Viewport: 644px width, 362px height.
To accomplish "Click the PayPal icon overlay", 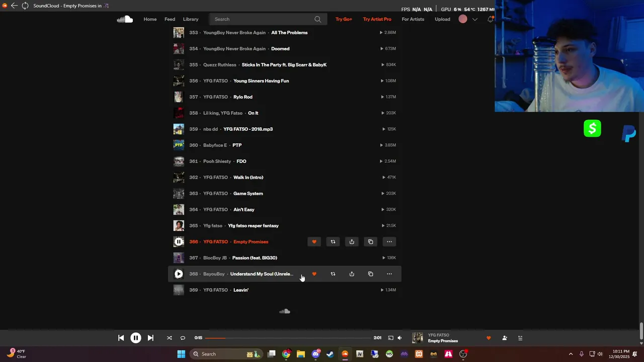I will pyautogui.click(x=629, y=133).
